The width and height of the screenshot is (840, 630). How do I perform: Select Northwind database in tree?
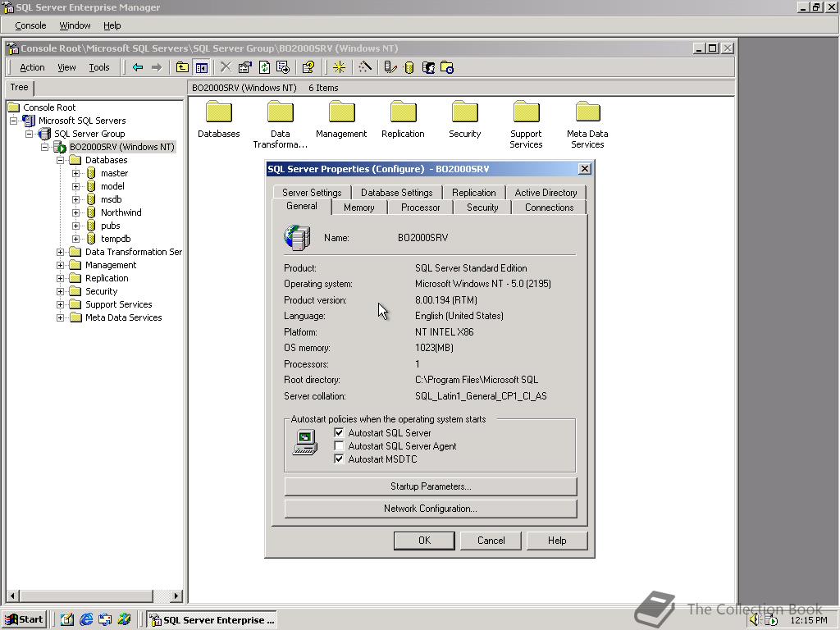point(121,212)
